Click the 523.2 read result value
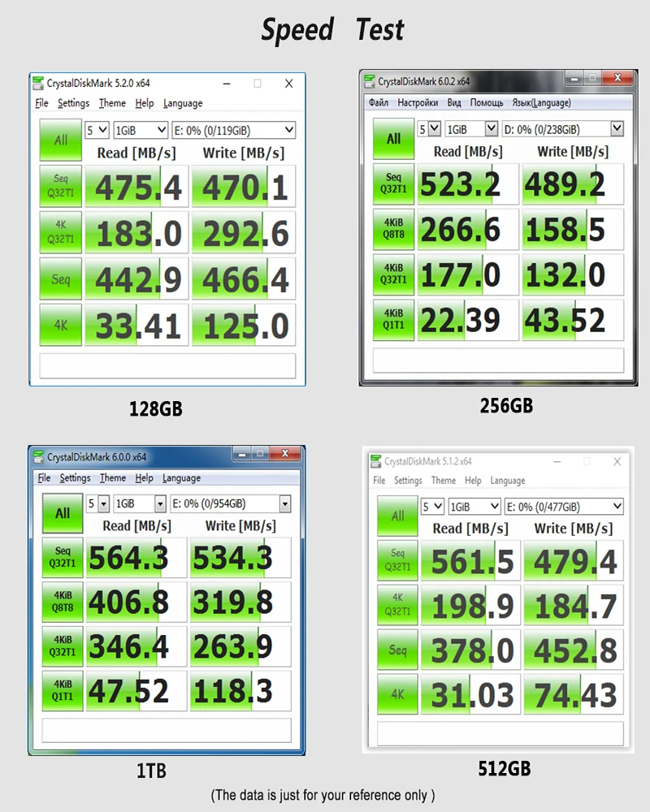Viewport: 650px width, 812px height. click(467, 184)
